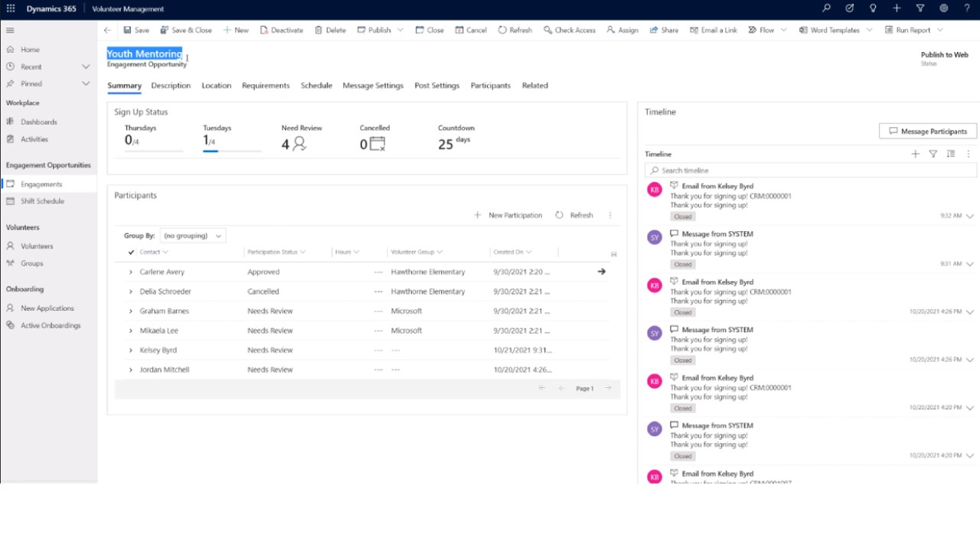Expand the Publish dropdown arrow
Viewport: 980px width, 551px height.
400,30
